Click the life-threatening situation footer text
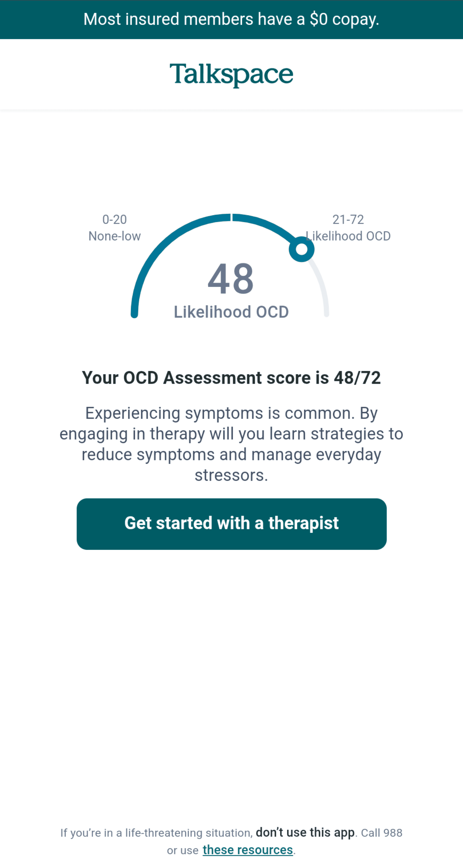Screen dimensions: 463x868 (156, 833)
